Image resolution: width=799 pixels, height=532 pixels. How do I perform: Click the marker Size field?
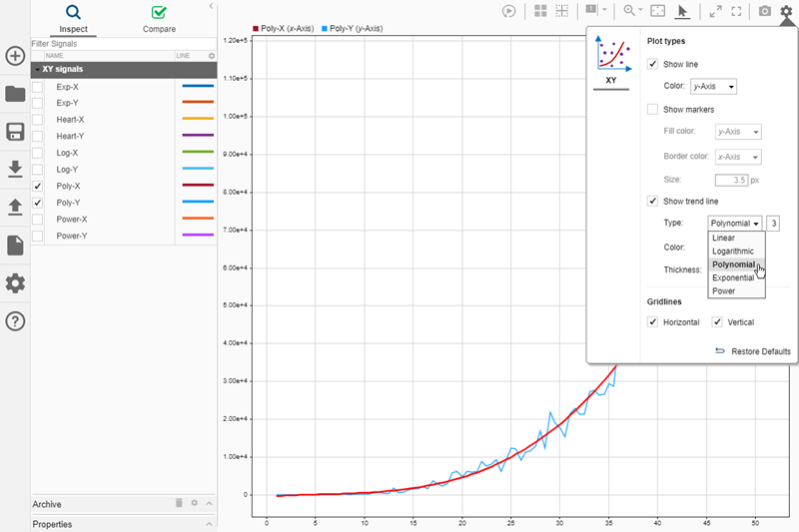click(x=731, y=180)
